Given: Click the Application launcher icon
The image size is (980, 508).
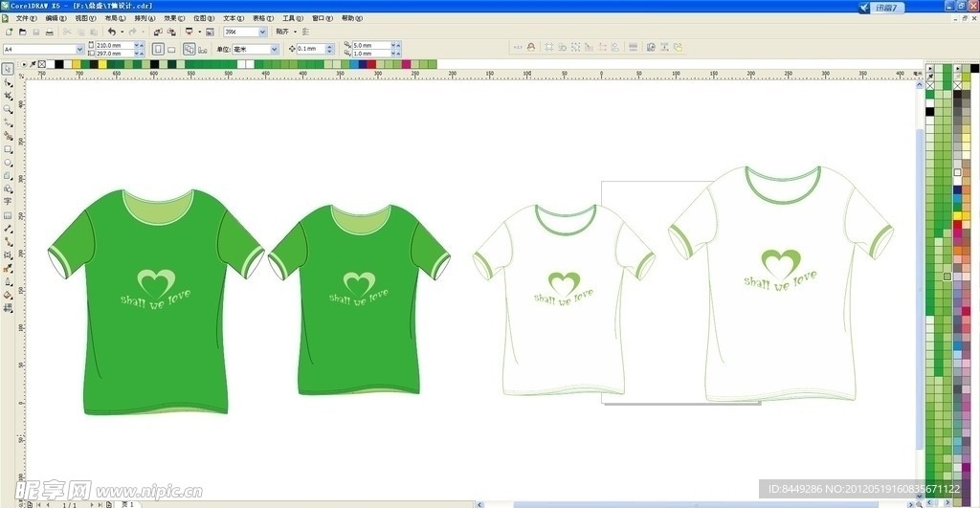Looking at the screenshot, I should [189, 32].
